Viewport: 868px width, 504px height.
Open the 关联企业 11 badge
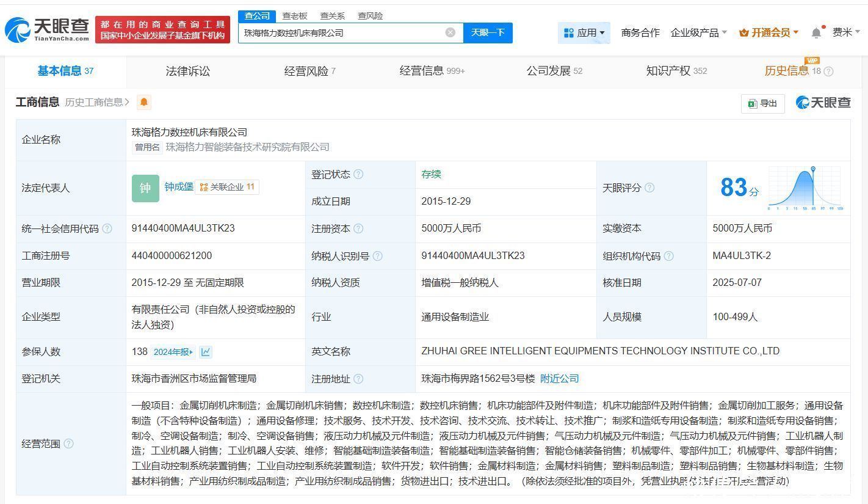click(227, 187)
